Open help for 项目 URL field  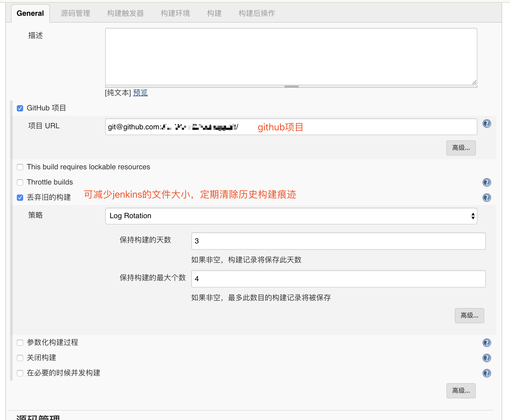487,124
